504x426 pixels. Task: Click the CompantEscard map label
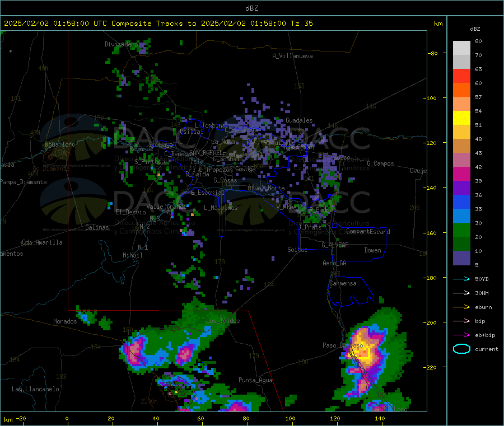368,232
